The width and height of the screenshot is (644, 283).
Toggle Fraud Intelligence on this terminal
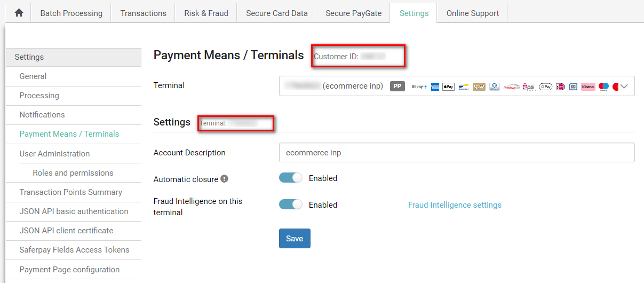click(x=291, y=205)
